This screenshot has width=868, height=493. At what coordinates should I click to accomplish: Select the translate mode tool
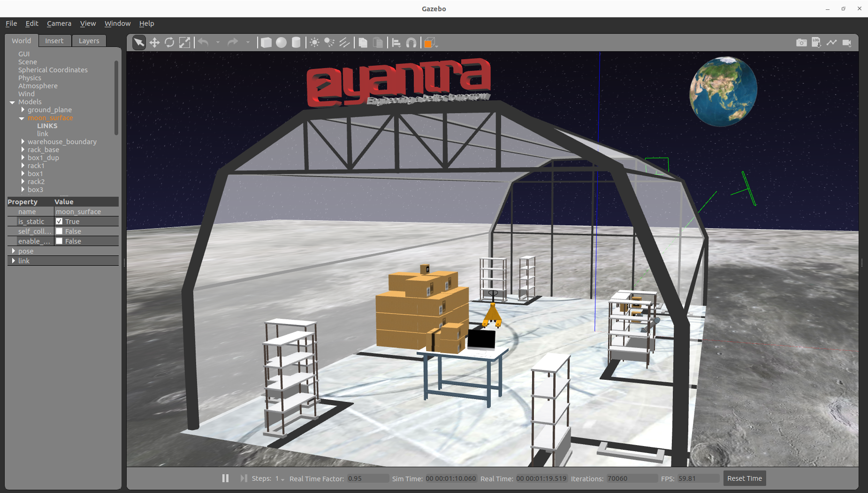click(x=154, y=43)
